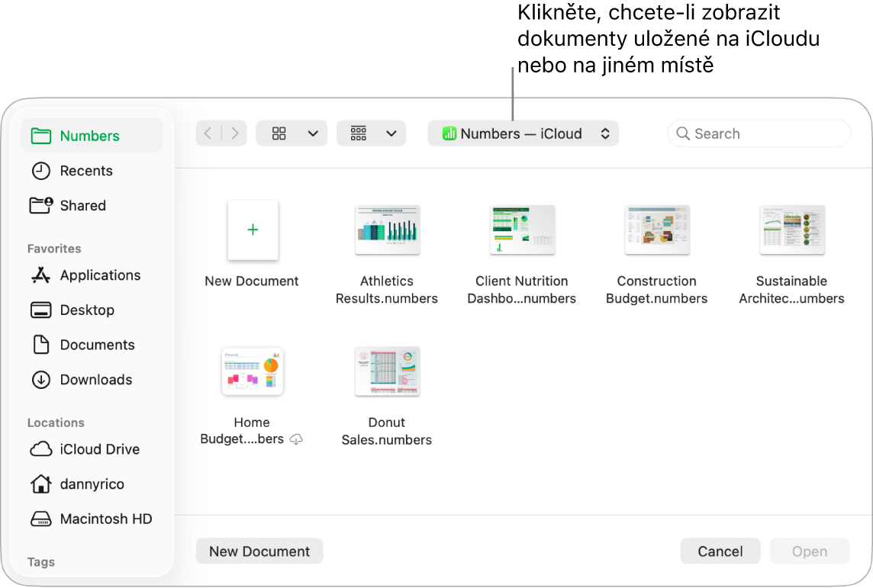The image size is (873, 588).
Task: Click inside the Search field
Action: click(759, 133)
